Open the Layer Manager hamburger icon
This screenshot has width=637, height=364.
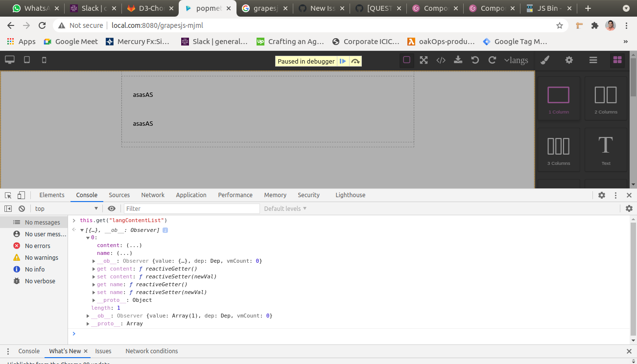pyautogui.click(x=593, y=60)
